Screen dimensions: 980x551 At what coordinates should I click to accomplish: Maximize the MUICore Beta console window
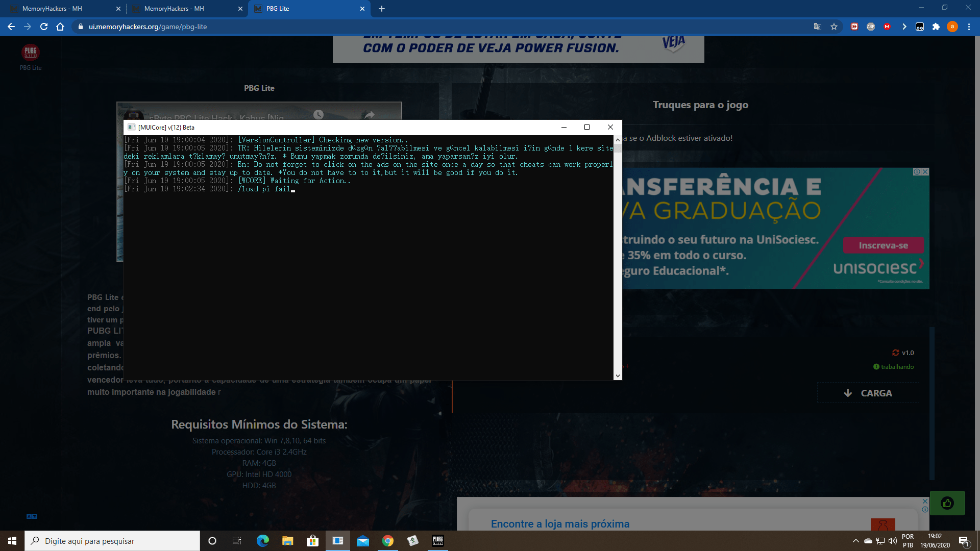coord(587,127)
